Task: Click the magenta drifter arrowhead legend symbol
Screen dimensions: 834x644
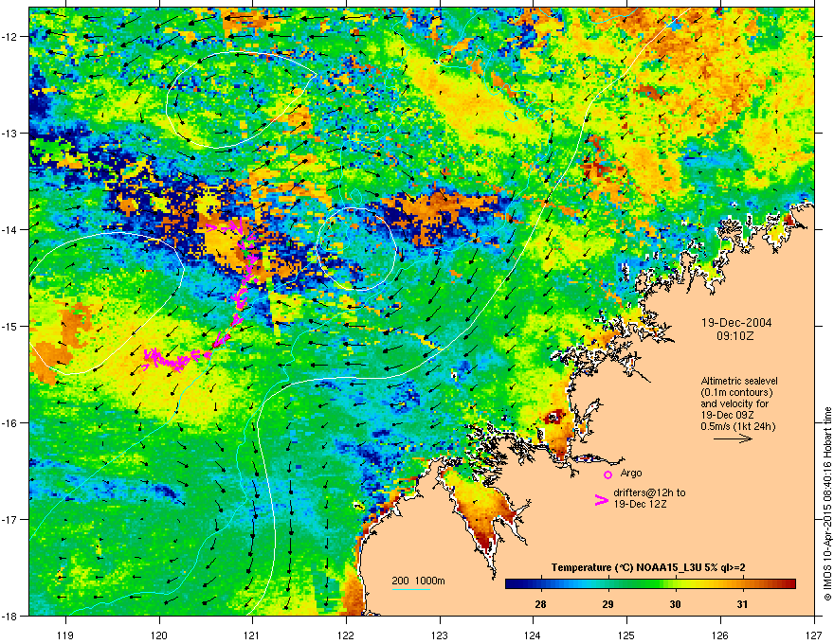Action: (x=601, y=499)
